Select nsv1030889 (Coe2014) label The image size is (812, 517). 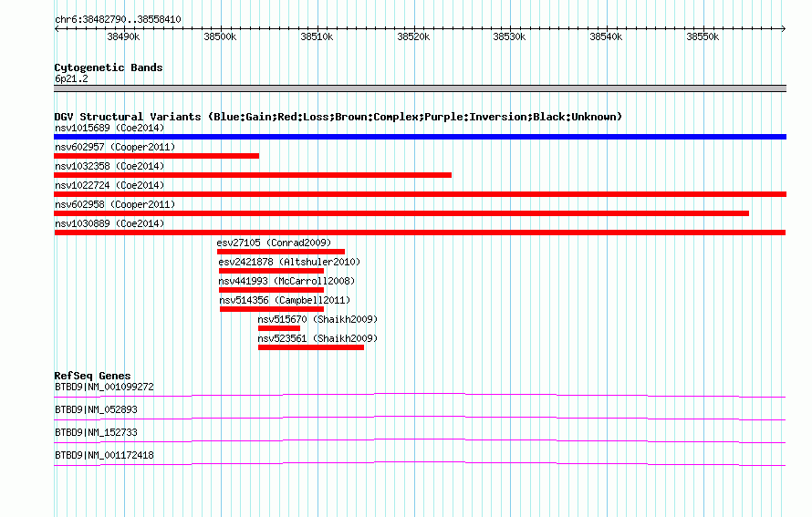[109, 223]
